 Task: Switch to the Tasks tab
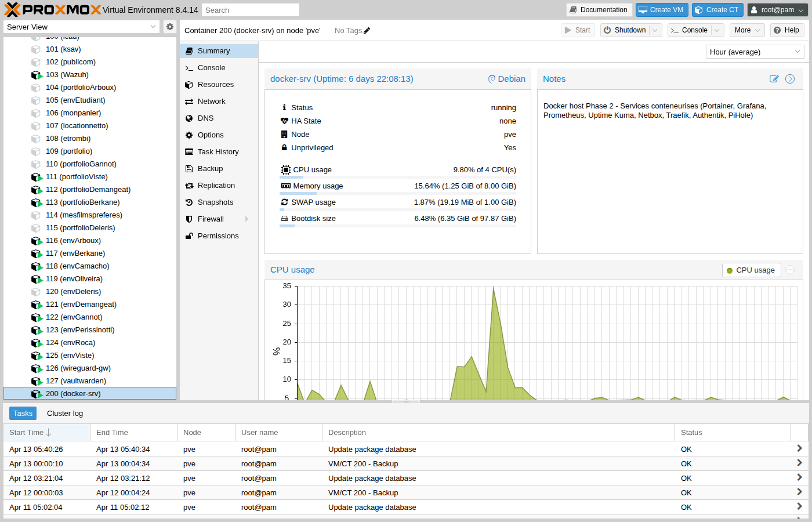pos(23,413)
